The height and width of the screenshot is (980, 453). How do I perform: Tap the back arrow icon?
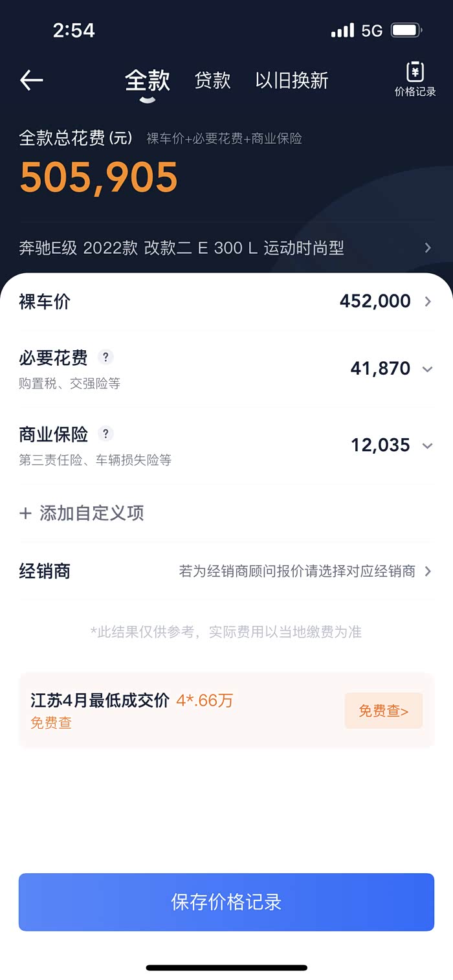point(31,80)
